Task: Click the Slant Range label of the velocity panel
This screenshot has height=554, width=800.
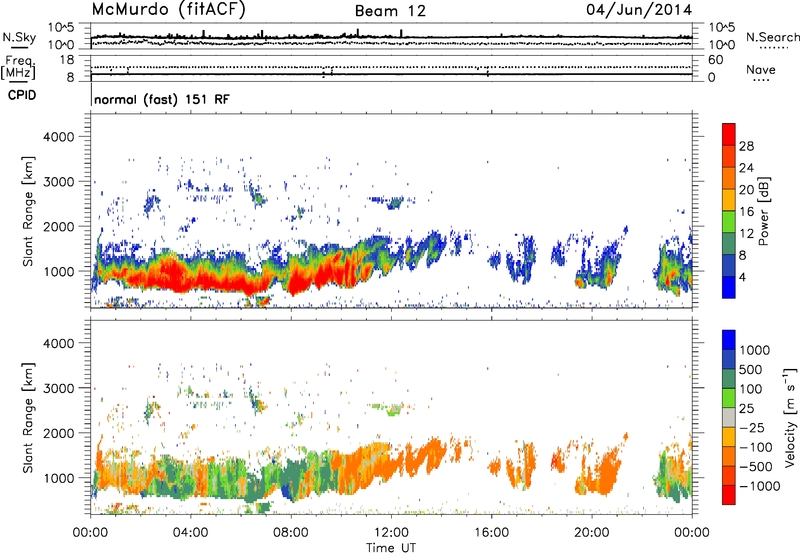Action: [28, 418]
